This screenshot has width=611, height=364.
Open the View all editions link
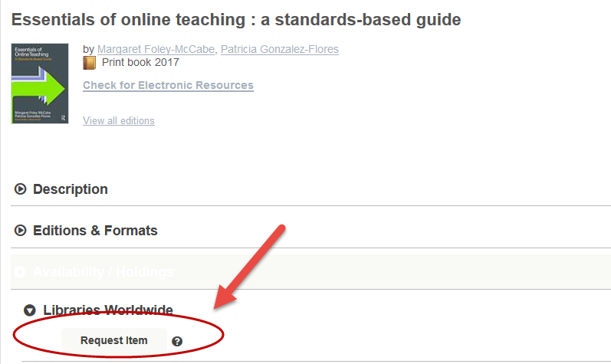coord(119,120)
